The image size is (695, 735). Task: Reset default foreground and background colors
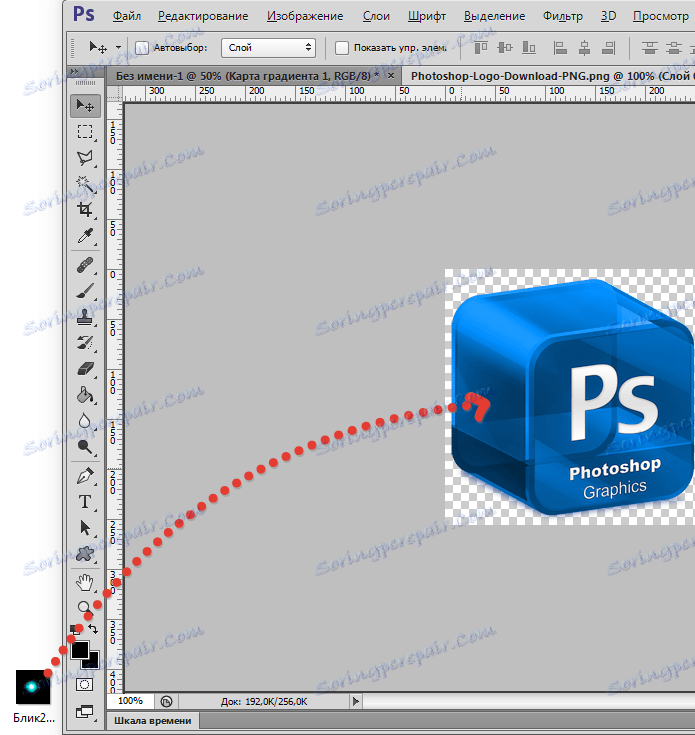(75, 630)
